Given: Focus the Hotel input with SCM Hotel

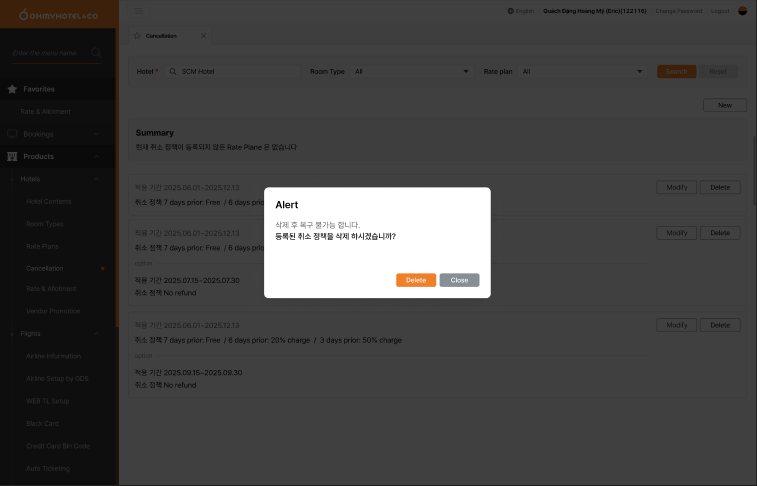Looking at the screenshot, I should (x=232, y=71).
